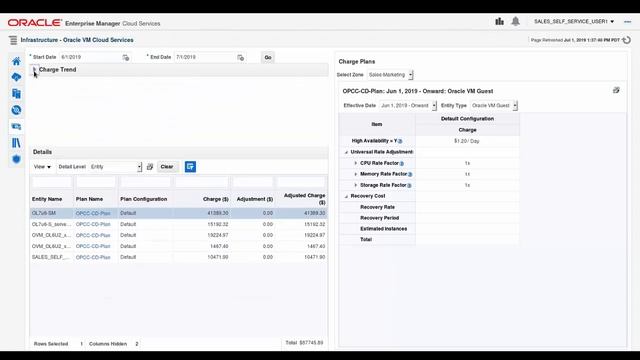The image size is (640, 360).
Task: Toggle the blue filter icon in Details
Action: pos(190,167)
